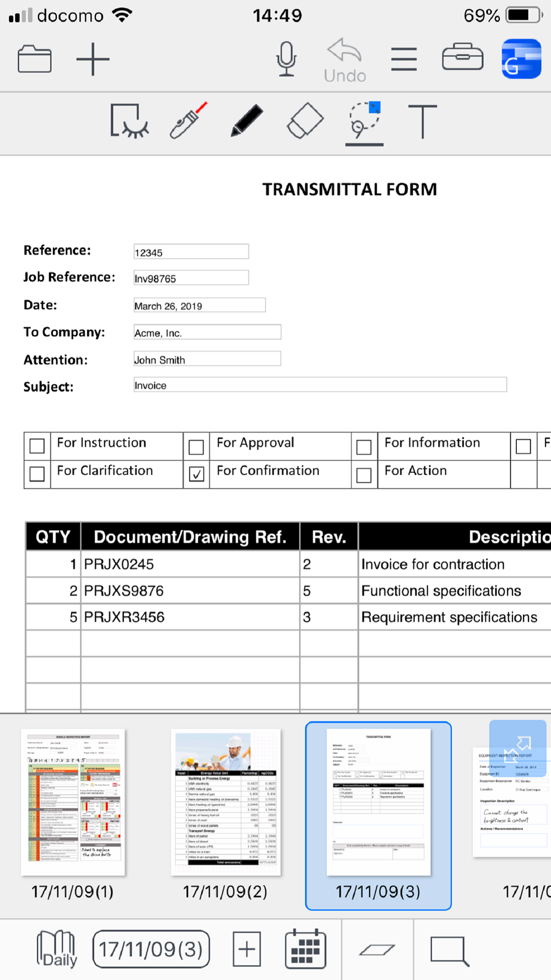Tap the rectangle zoom view icon
This screenshot has width=551, height=980.
click(x=450, y=951)
